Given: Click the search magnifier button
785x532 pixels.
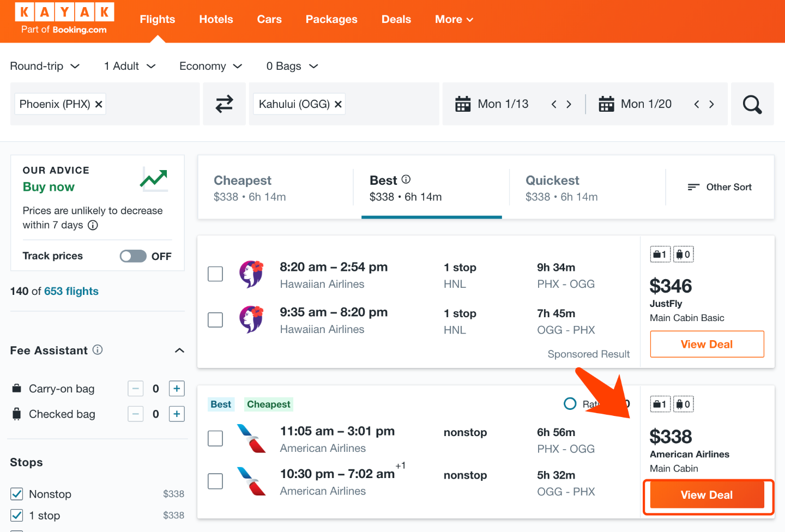Looking at the screenshot, I should (x=752, y=104).
